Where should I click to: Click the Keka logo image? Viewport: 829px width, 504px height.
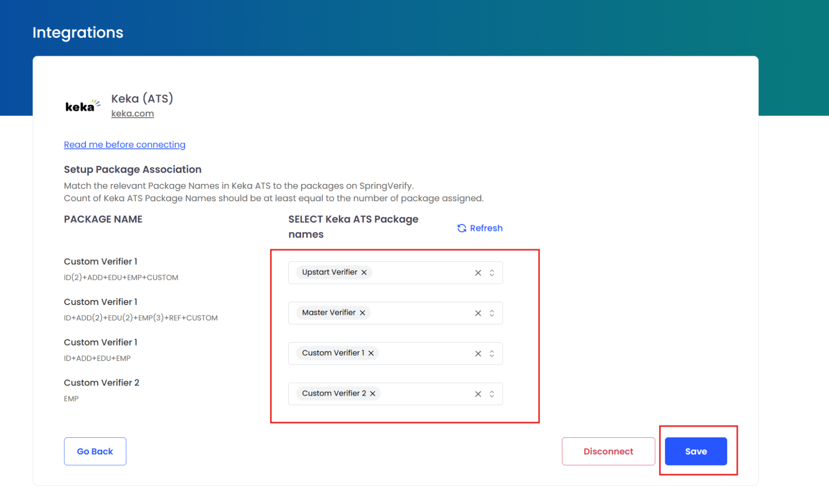[83, 106]
